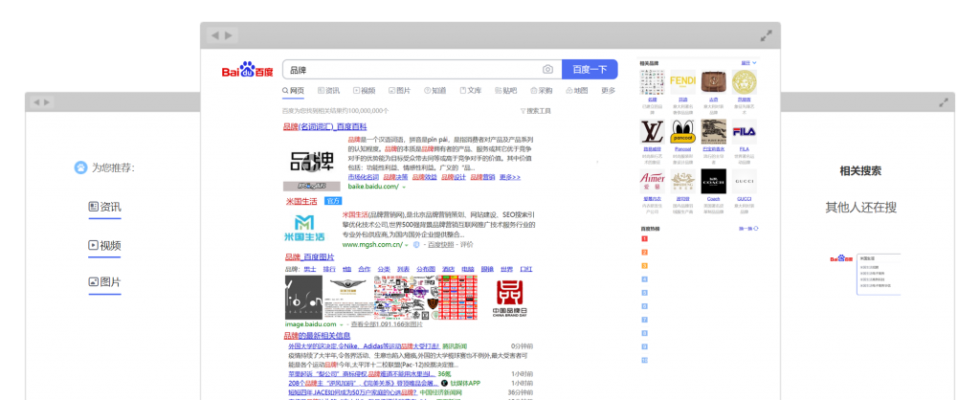980x400 pixels.
Task: Click the COACH brand logo
Action: pyautogui.click(x=713, y=181)
